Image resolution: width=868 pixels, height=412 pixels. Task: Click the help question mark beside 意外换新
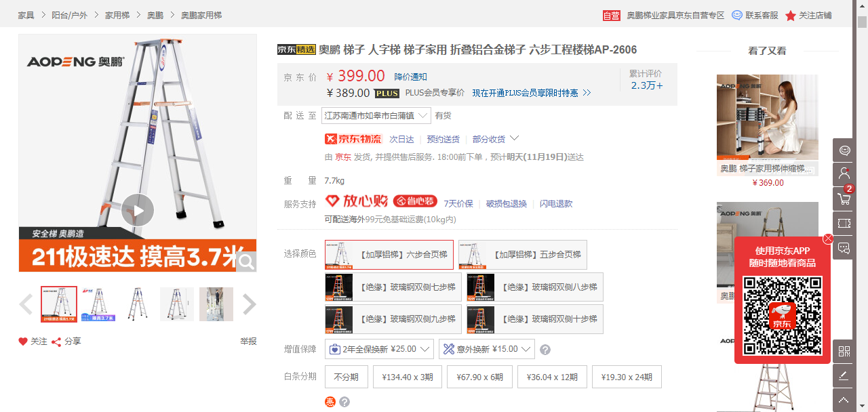click(545, 350)
